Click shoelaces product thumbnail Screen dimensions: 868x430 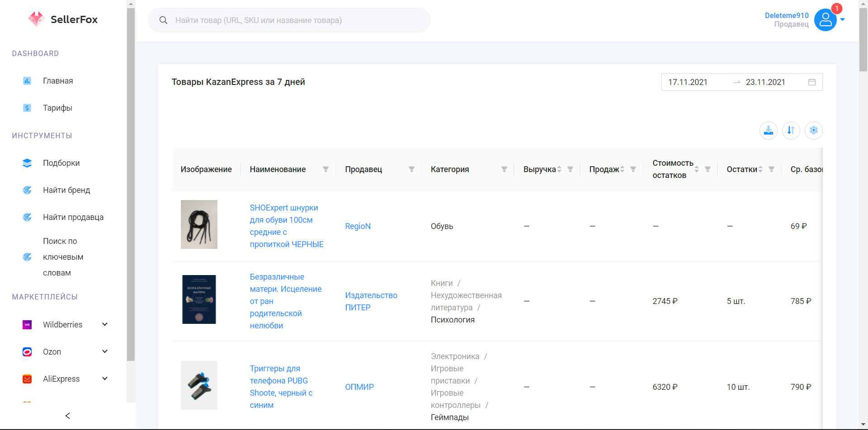(199, 224)
